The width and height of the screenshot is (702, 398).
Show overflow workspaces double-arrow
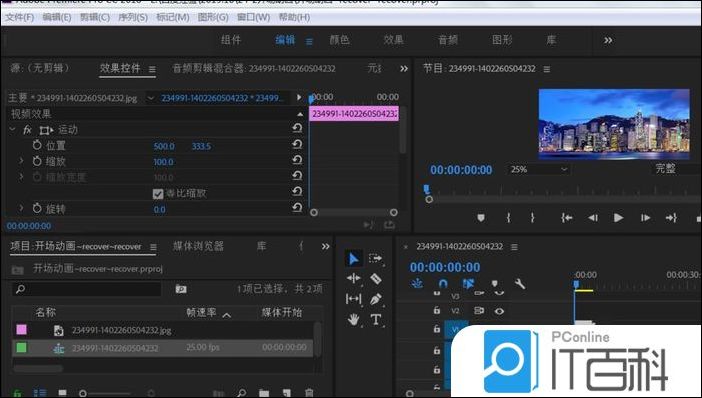tap(608, 40)
